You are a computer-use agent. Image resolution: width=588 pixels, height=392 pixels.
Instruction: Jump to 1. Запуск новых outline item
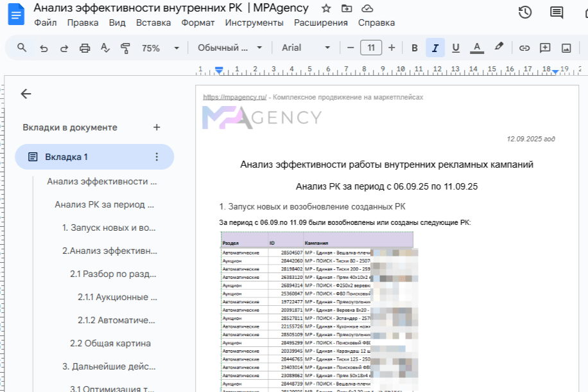pos(108,227)
